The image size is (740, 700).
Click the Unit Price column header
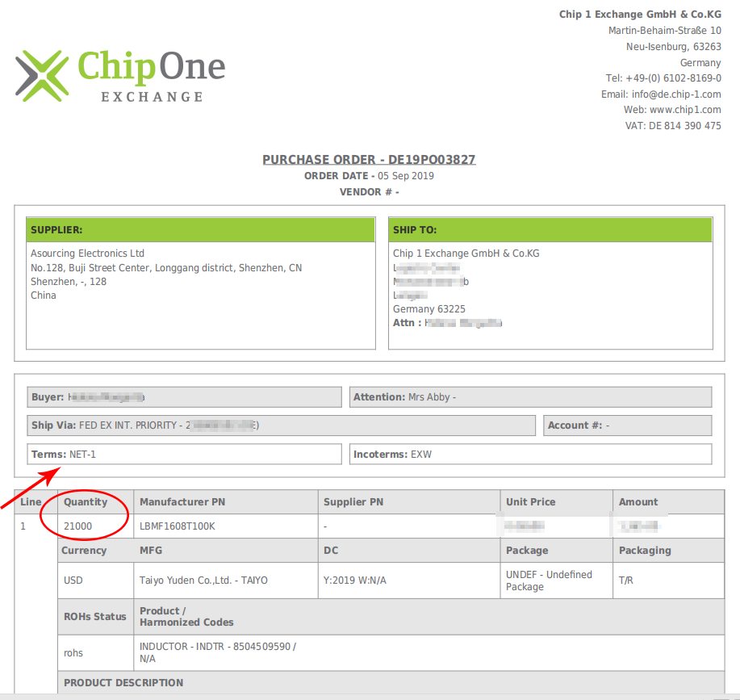(557, 501)
